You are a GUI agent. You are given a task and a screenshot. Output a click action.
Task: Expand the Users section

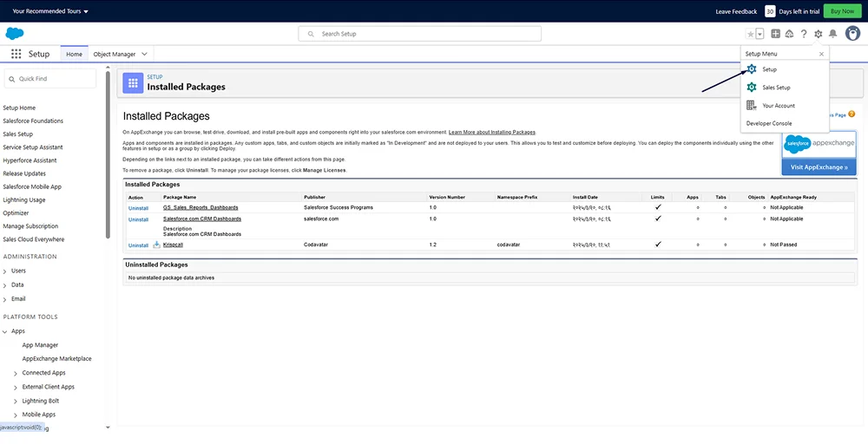[5, 271]
